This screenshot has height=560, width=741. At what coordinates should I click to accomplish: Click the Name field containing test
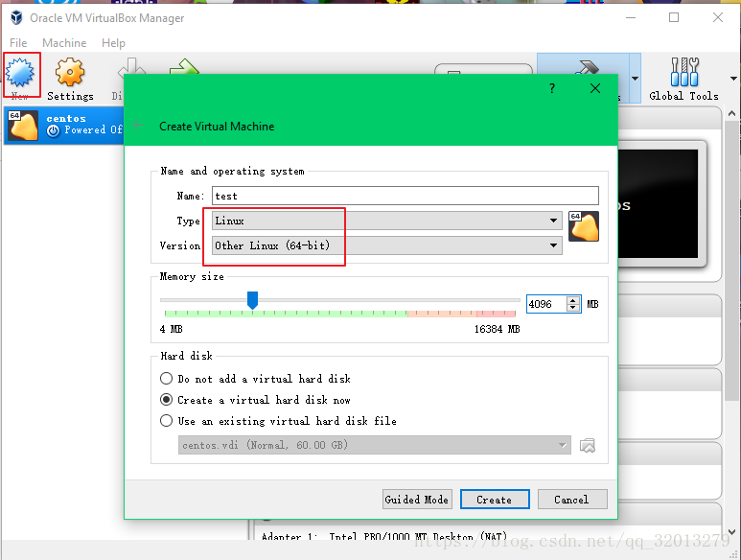click(x=405, y=196)
